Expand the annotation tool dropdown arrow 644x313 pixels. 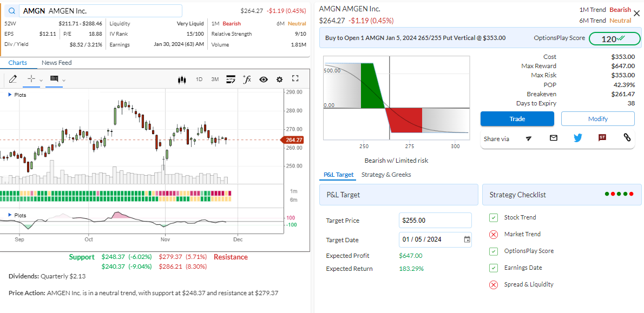tap(64, 81)
